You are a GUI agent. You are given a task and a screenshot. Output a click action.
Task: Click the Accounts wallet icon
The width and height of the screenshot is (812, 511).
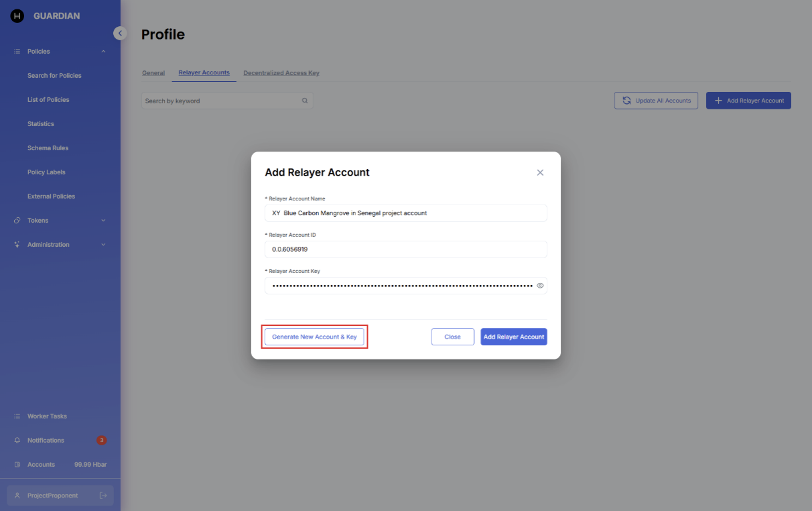(x=17, y=465)
